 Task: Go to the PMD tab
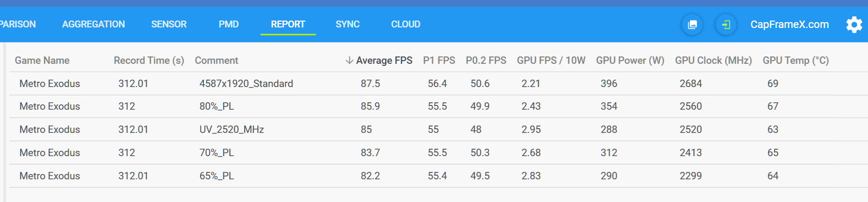[x=229, y=24]
